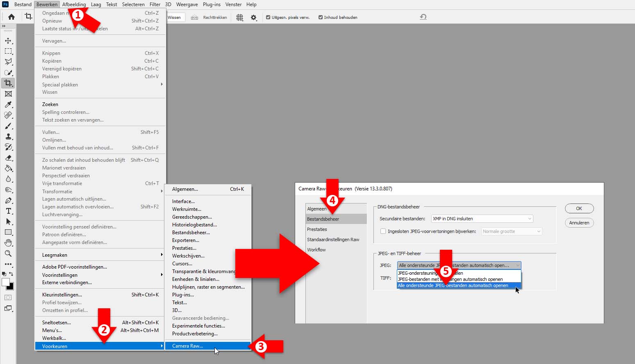
Task: Select the Horizontal Type tool
Action: tap(8, 211)
